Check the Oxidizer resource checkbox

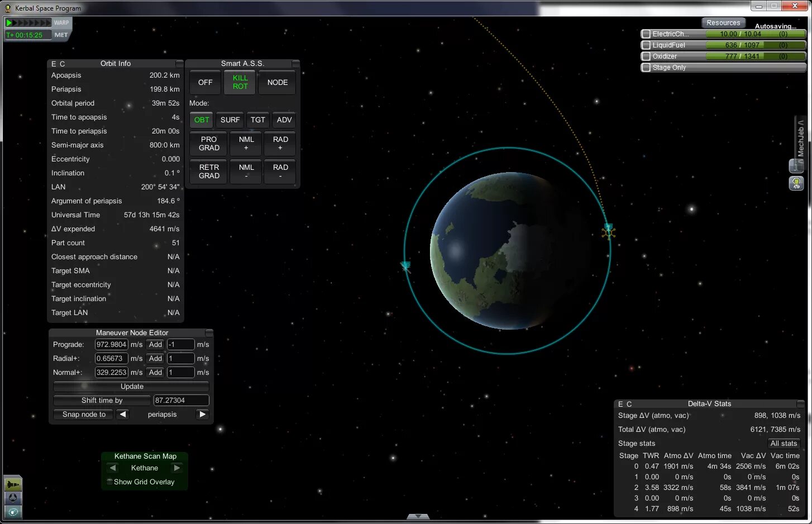point(646,56)
